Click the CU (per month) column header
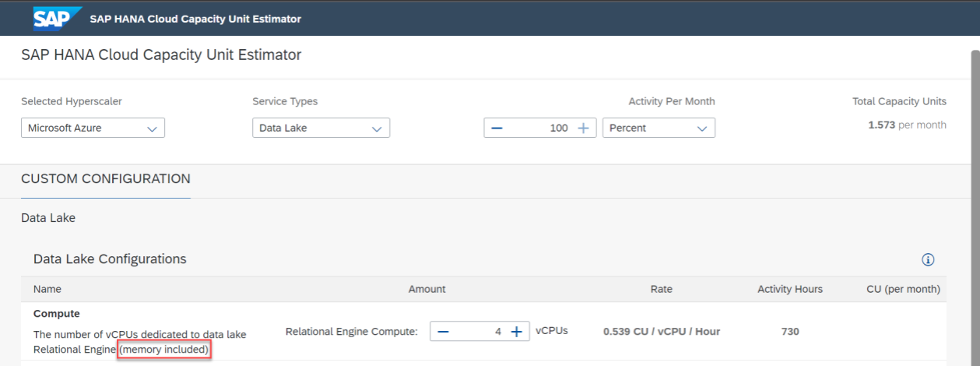 tap(903, 289)
